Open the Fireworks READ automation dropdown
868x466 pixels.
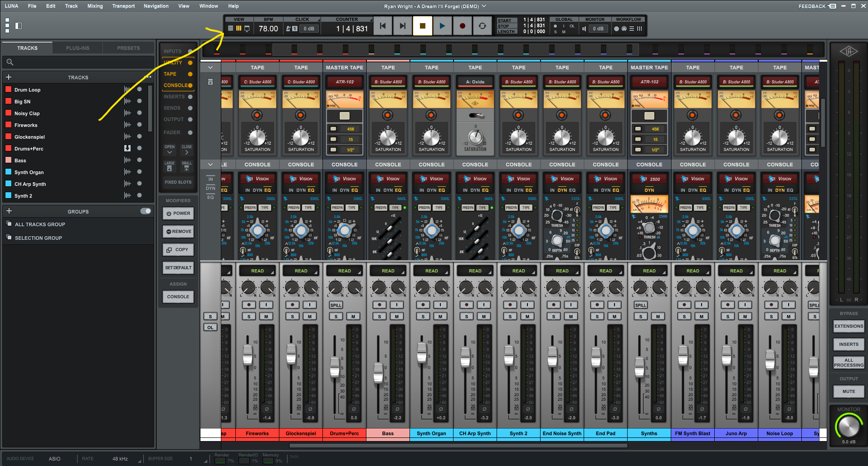257,271
